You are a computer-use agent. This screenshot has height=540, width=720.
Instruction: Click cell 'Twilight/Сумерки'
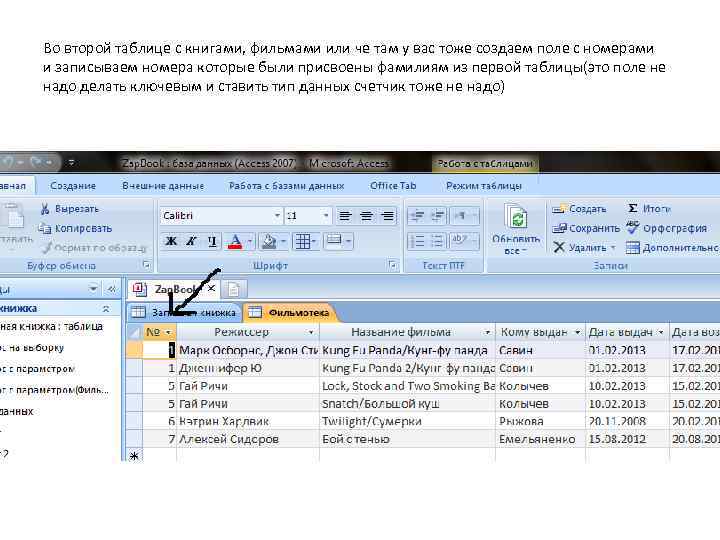point(407,421)
